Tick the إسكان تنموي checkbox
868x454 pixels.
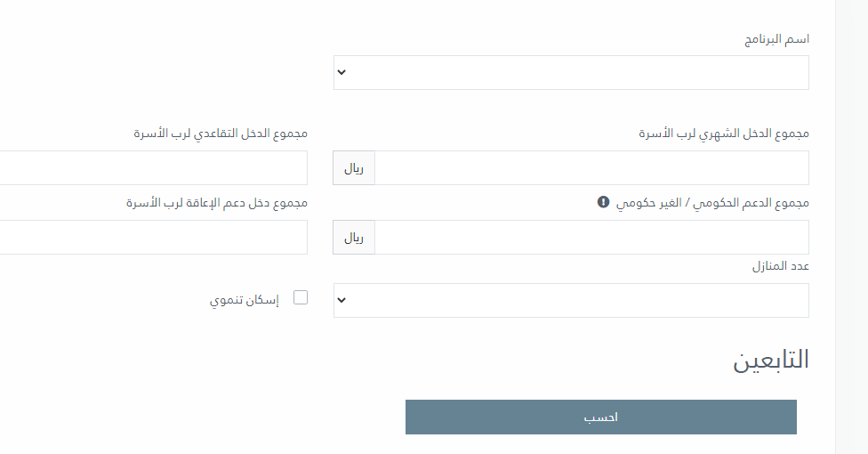[301, 297]
